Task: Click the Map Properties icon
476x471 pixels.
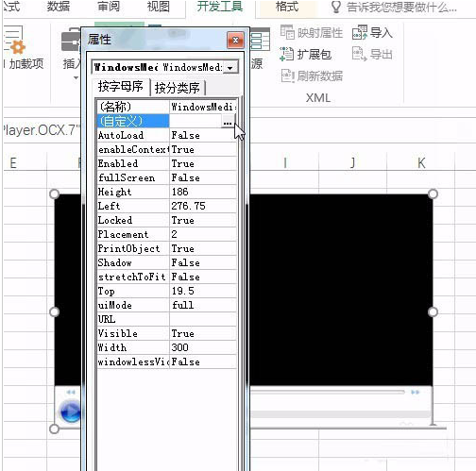Action: point(287,32)
